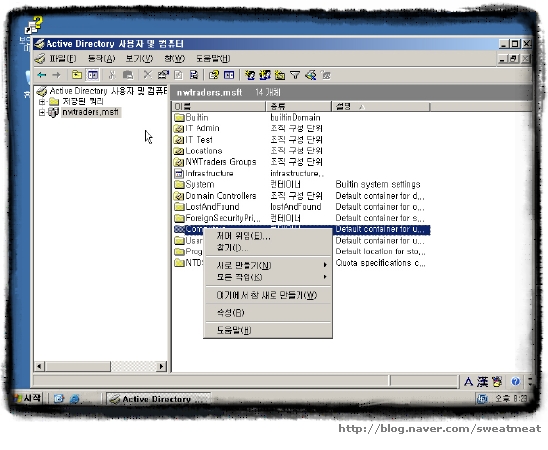
Task: Open 모든 작업(K) submenu
Action: pyautogui.click(x=268, y=277)
